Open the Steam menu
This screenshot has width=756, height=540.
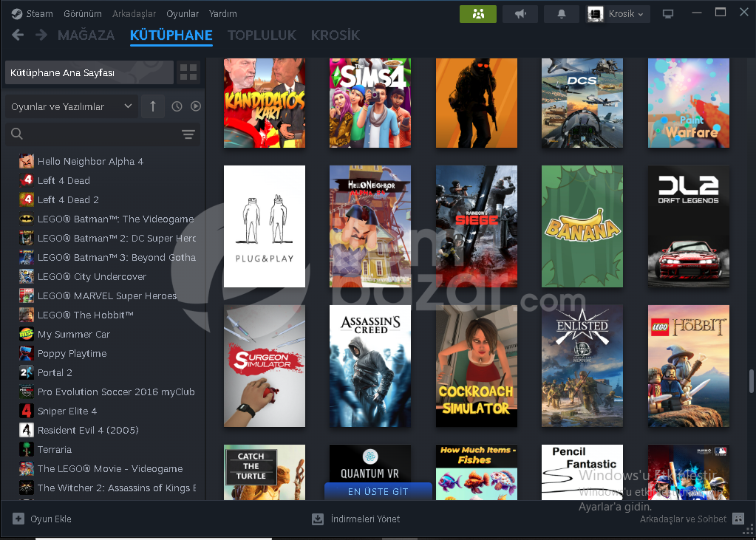[39, 13]
